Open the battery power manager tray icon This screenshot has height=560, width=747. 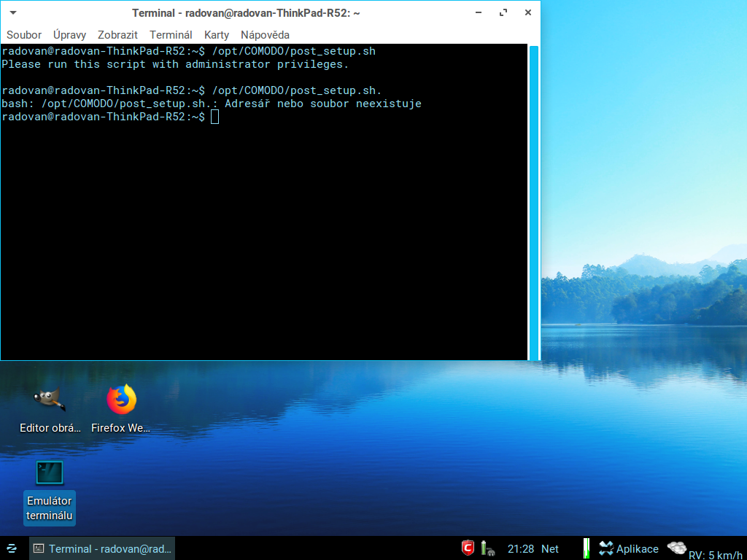486,548
